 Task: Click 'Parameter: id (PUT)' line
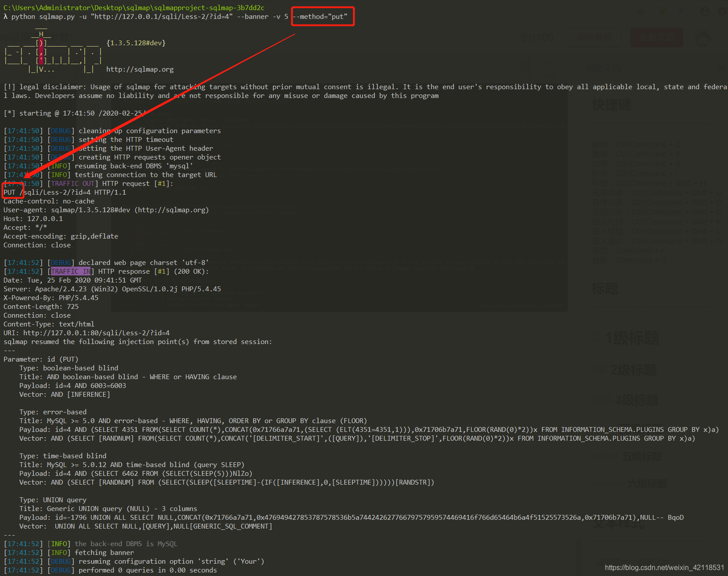pos(41,359)
